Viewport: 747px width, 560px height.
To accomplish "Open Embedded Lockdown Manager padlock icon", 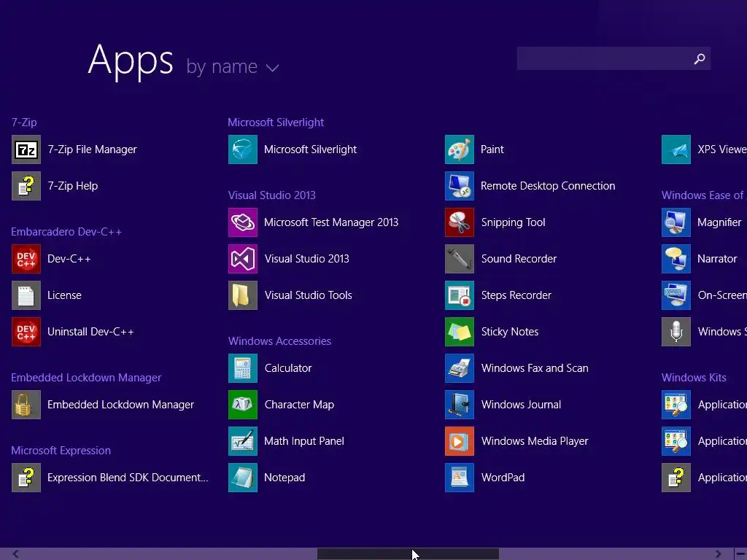I will click(26, 404).
